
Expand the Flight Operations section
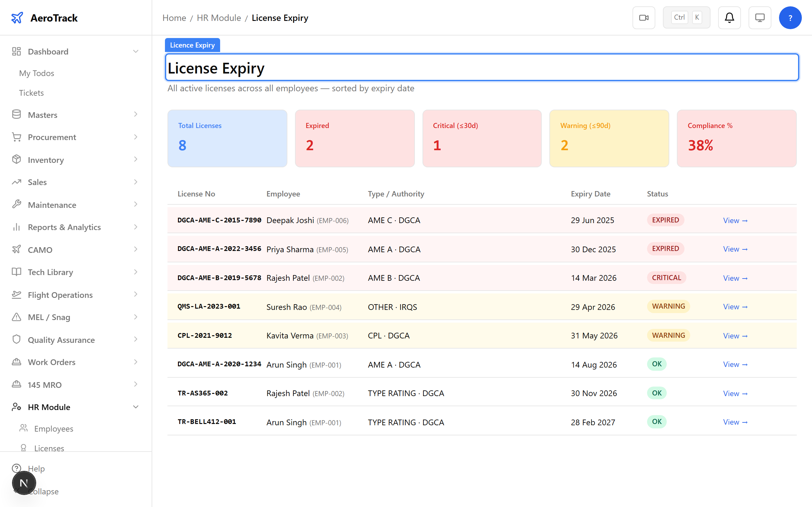click(x=135, y=294)
